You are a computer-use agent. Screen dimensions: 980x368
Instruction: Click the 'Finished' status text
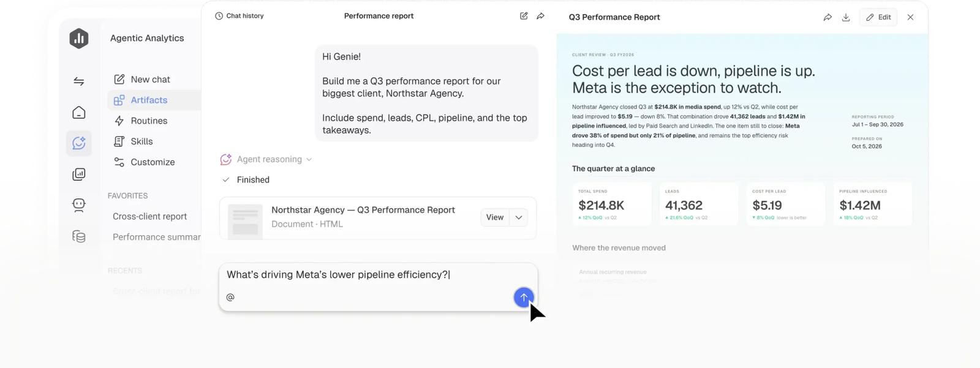(253, 180)
